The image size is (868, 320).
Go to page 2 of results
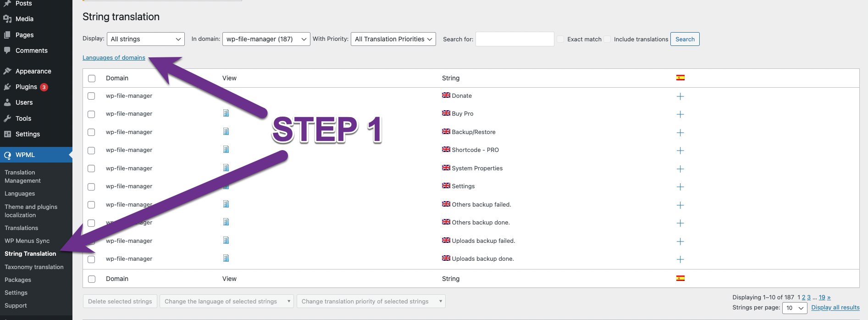pos(804,297)
